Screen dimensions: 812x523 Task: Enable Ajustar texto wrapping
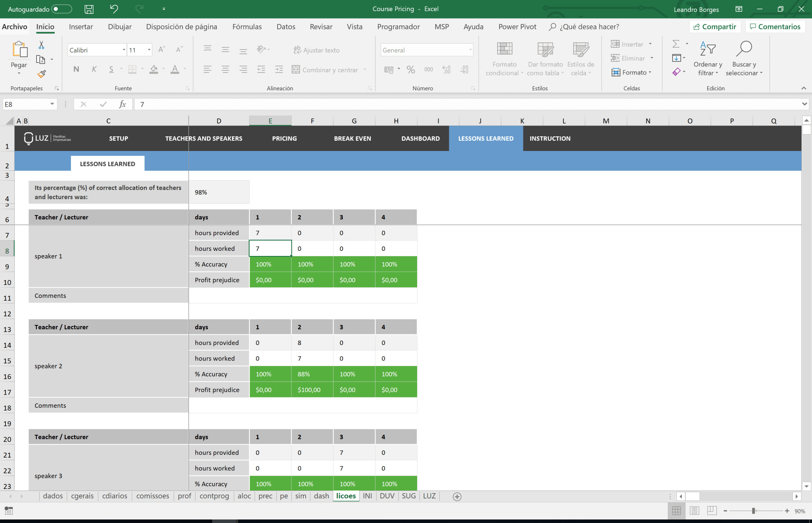(316, 50)
